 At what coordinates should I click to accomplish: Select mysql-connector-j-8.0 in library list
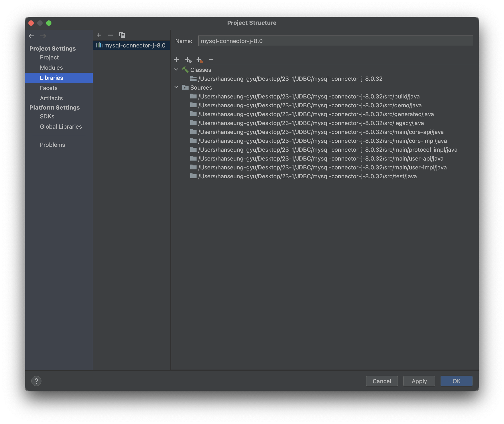tap(134, 45)
